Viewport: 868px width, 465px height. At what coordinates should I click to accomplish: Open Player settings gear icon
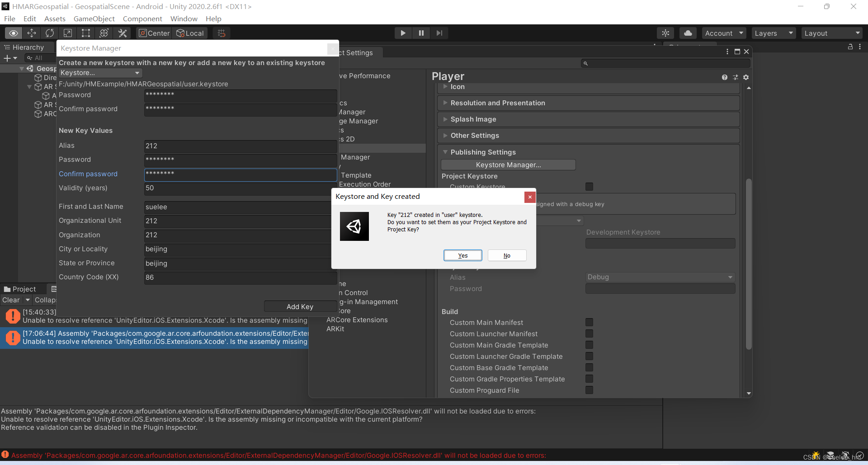pos(746,77)
